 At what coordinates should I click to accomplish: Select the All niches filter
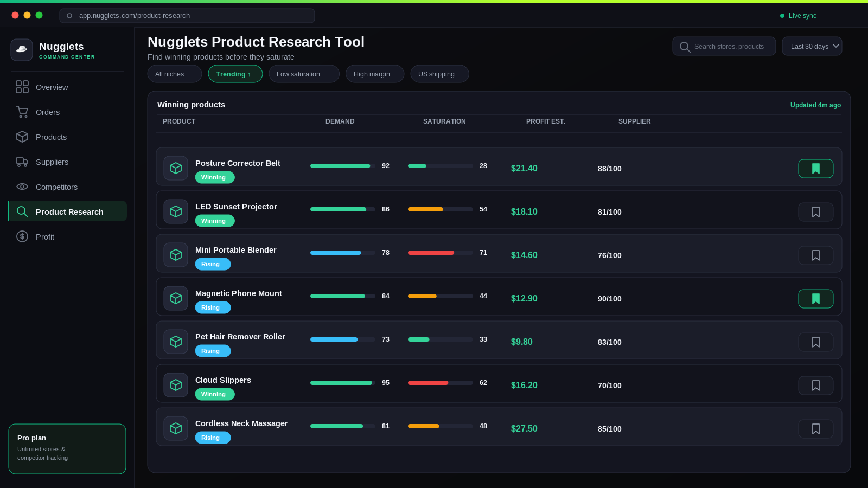pyautogui.click(x=175, y=74)
